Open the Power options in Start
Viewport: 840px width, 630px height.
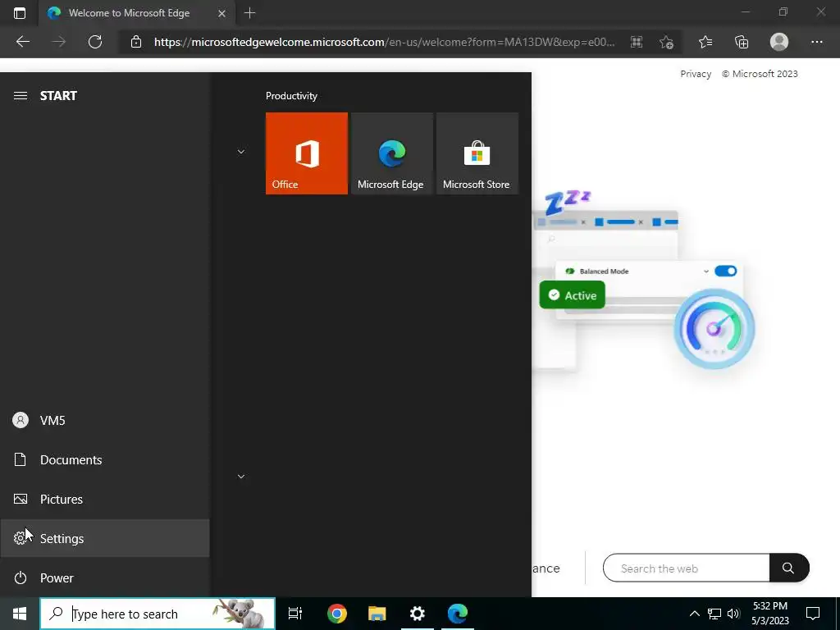pyautogui.click(x=105, y=578)
